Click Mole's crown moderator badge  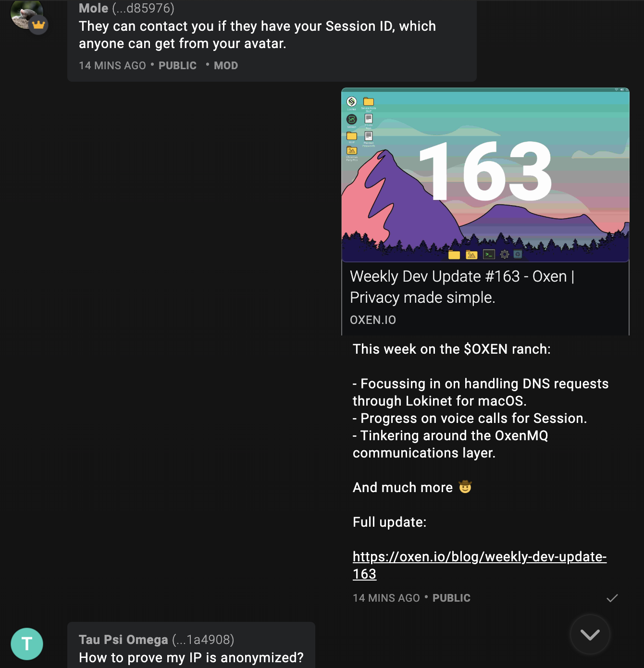38,25
